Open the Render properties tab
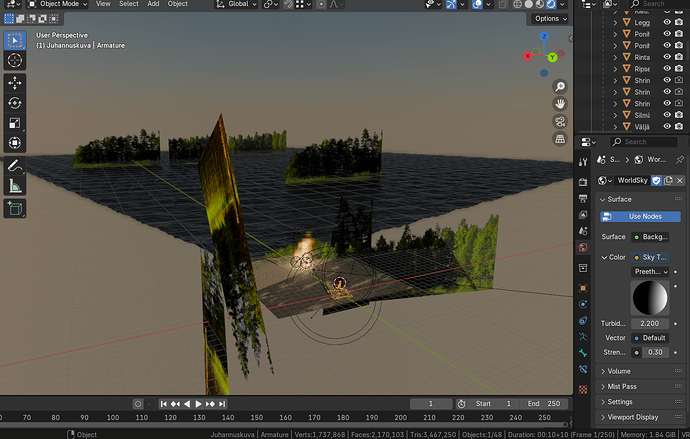 click(583, 182)
